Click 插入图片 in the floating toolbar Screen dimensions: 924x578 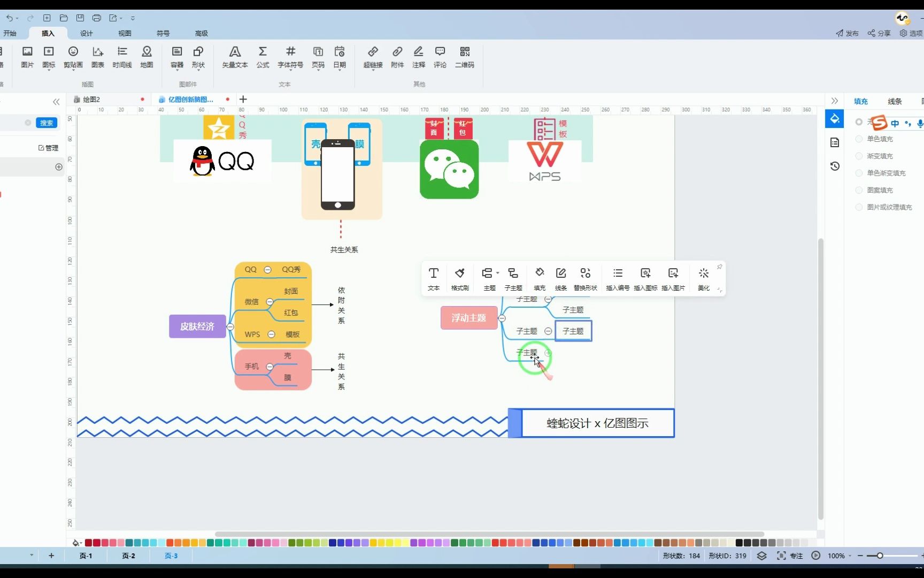click(x=673, y=279)
